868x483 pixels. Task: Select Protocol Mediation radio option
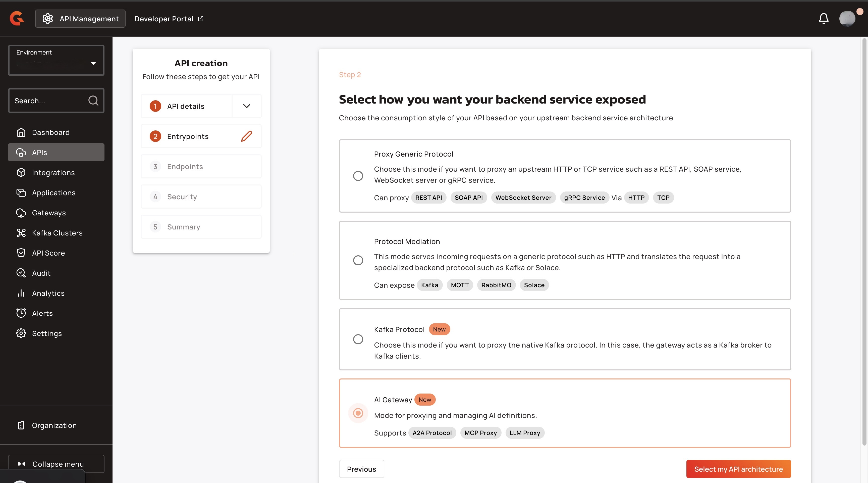pos(358,260)
